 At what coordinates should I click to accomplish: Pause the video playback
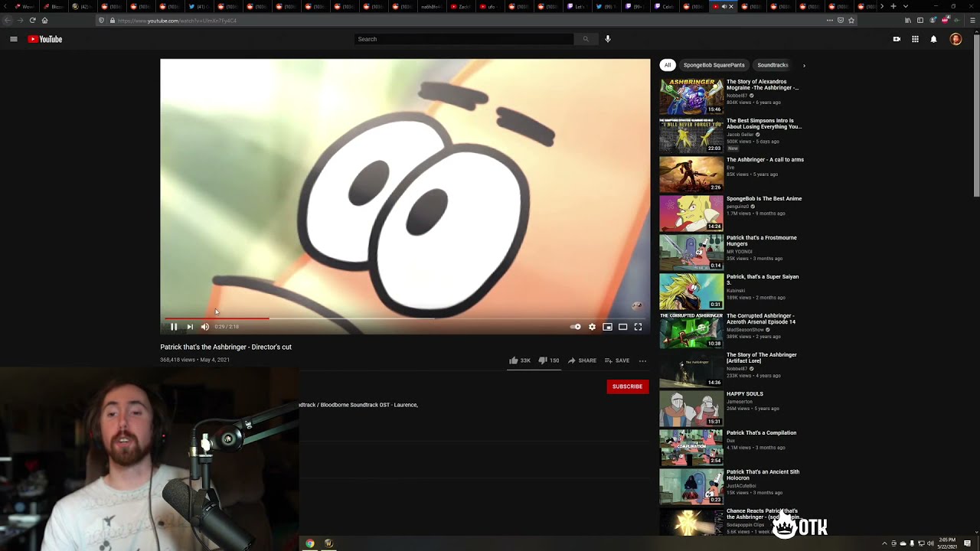click(x=174, y=327)
